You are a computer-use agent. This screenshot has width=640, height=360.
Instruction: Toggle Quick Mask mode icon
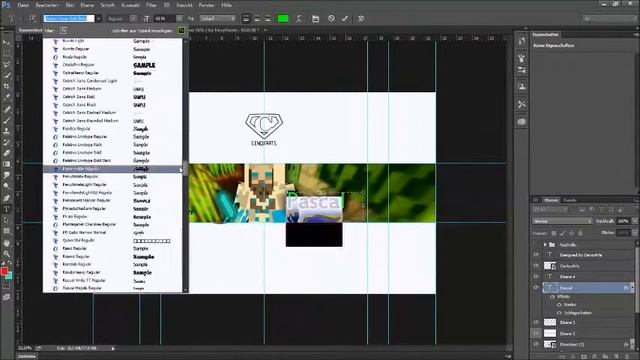point(7,287)
